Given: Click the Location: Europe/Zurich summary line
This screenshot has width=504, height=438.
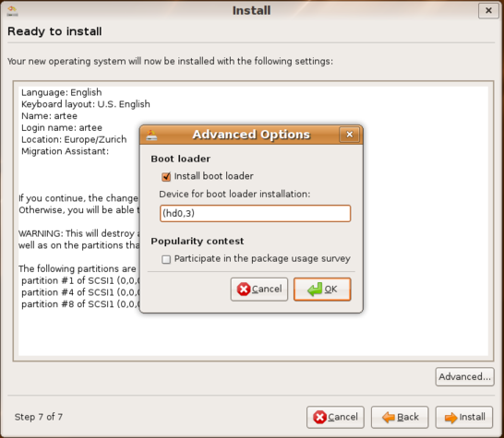Looking at the screenshot, I should 74,139.
